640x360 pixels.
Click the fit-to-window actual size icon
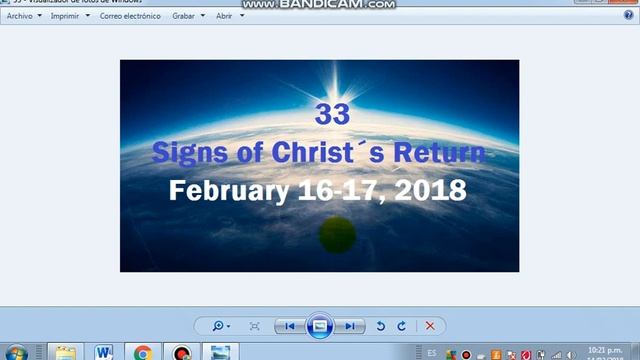coord(254,326)
